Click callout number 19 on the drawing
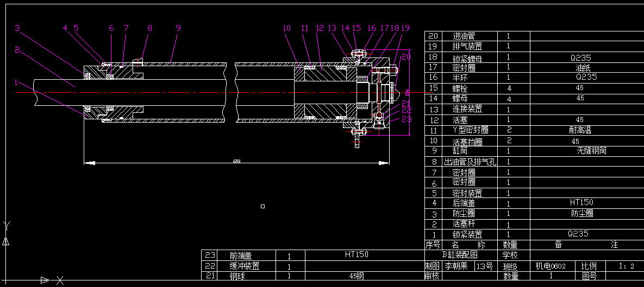The width and height of the screenshot is (644, 287). (x=405, y=28)
